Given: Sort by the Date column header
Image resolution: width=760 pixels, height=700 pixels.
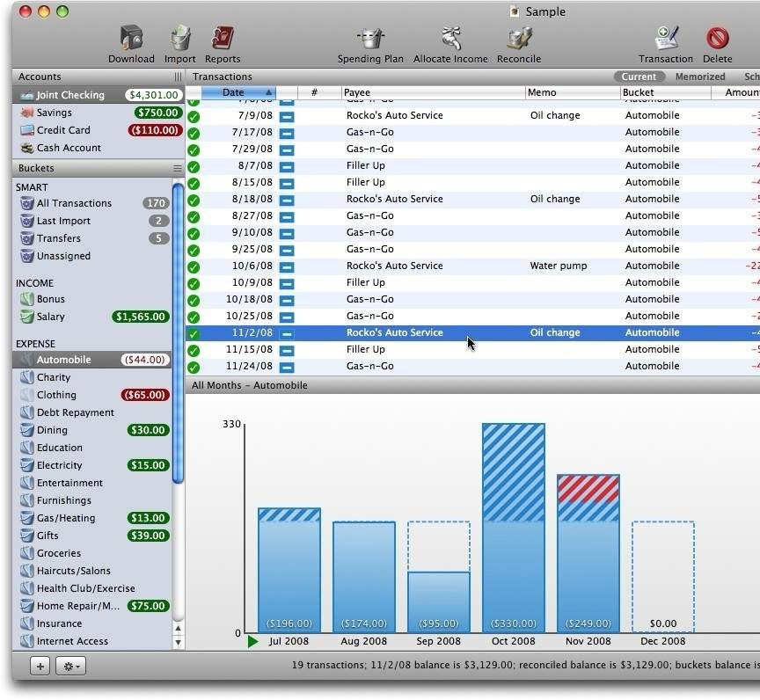Looking at the screenshot, I should point(237,92).
